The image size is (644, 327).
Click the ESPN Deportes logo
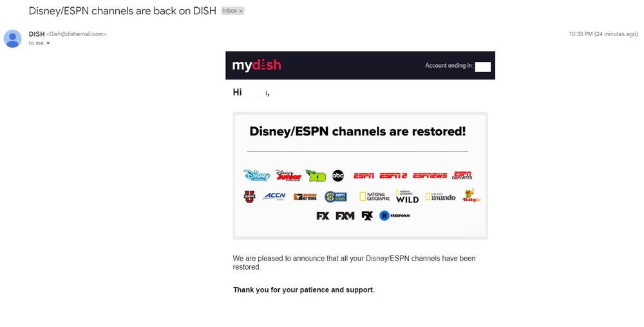pyautogui.click(x=462, y=175)
